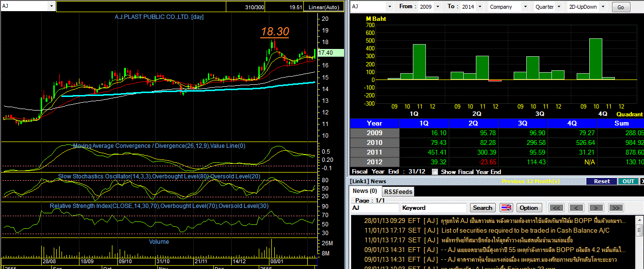
Task: Toggle the Thai flag language icon
Action: click(506, 207)
